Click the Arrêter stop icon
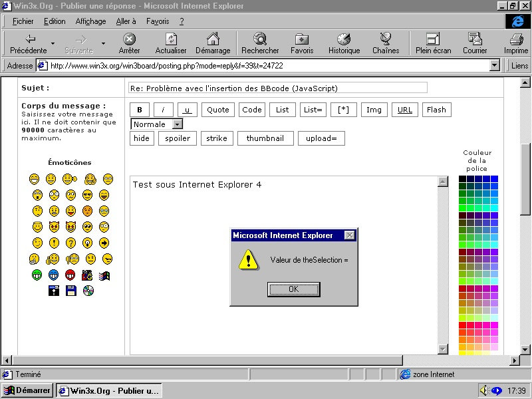This screenshot has height=399, width=532. [129, 39]
